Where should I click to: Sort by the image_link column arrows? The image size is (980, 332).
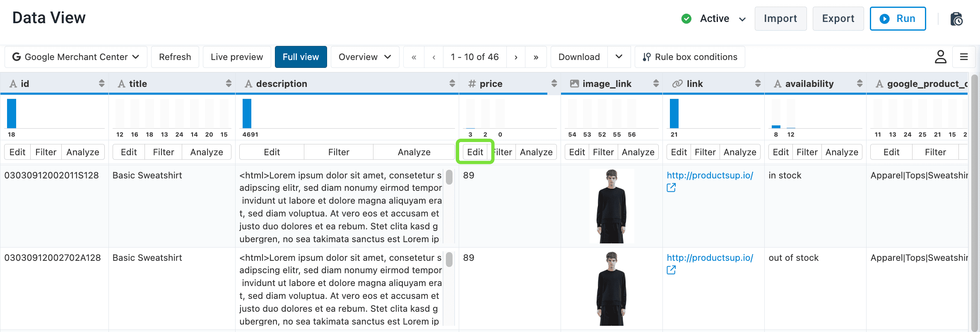tap(656, 84)
